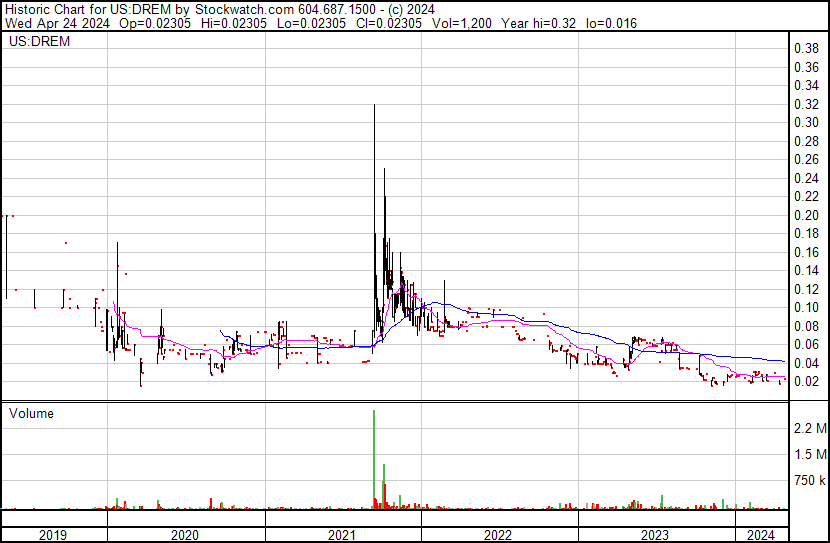Select the 2020 year label on timeline
The height and width of the screenshot is (543, 830).
click(186, 535)
